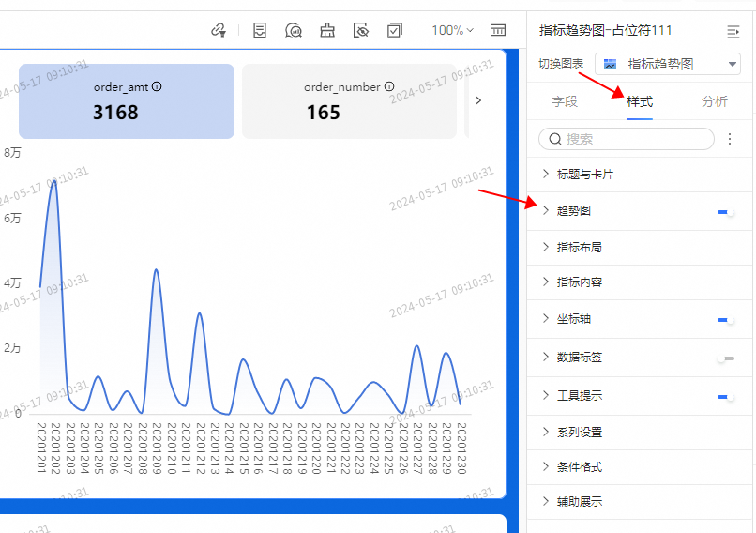Click the 搜索 search field
Screen dimensions: 756x533
pyautogui.click(x=627, y=139)
